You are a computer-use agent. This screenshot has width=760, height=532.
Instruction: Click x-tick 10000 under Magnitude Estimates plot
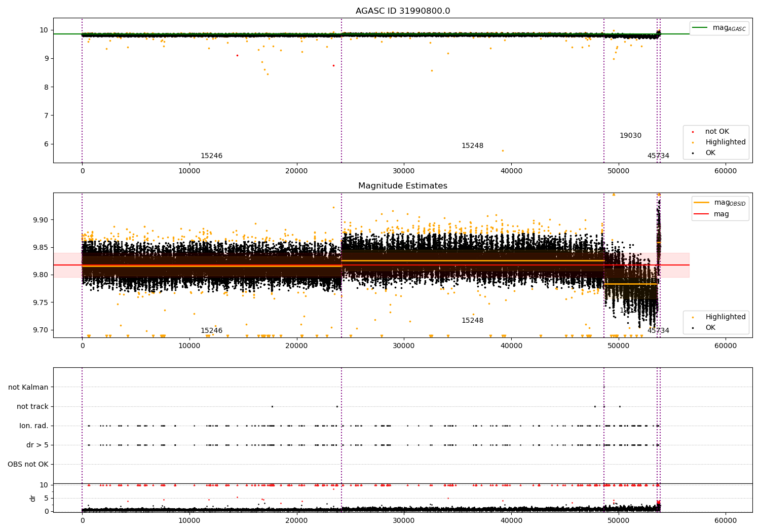(189, 346)
